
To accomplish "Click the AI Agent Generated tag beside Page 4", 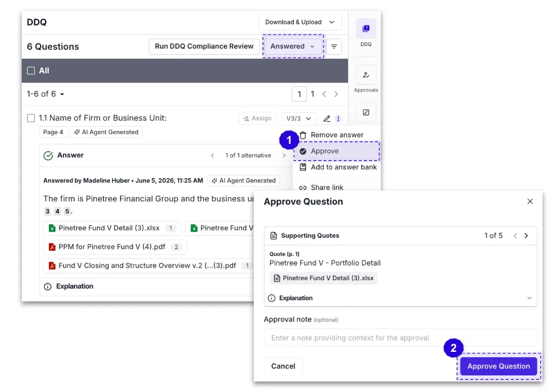I will click(x=106, y=132).
